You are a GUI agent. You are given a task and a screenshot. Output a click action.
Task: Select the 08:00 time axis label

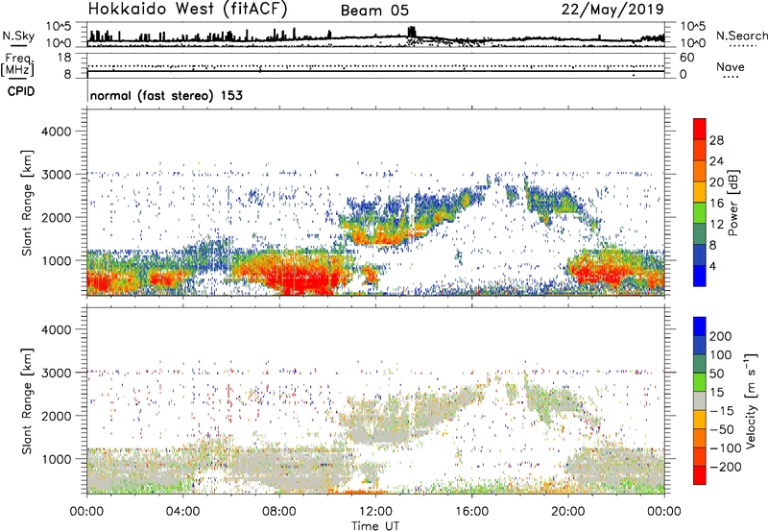[279, 512]
